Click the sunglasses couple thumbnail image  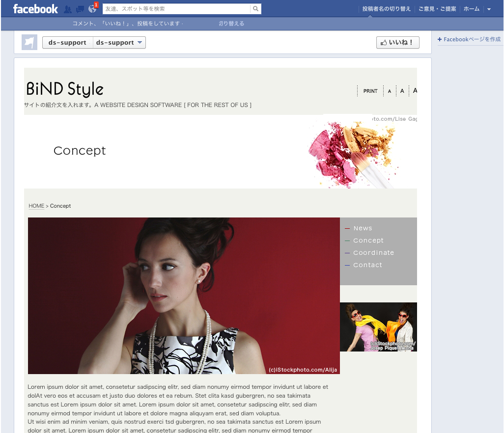click(x=378, y=326)
